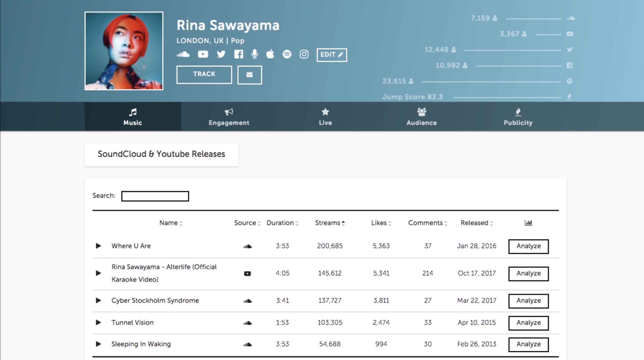This screenshot has height=360, width=644.
Task: Open the Apple Music icon
Action: (x=270, y=54)
